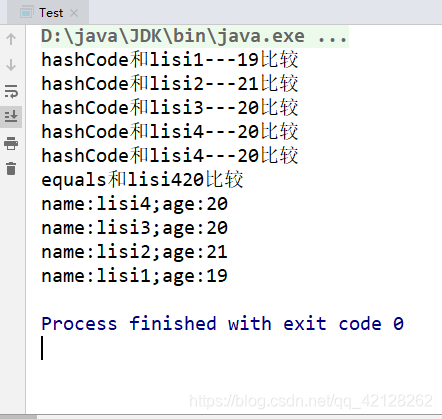The image size is (442, 419).
Task: Click the Test tab configuration icon
Action: click(x=26, y=13)
